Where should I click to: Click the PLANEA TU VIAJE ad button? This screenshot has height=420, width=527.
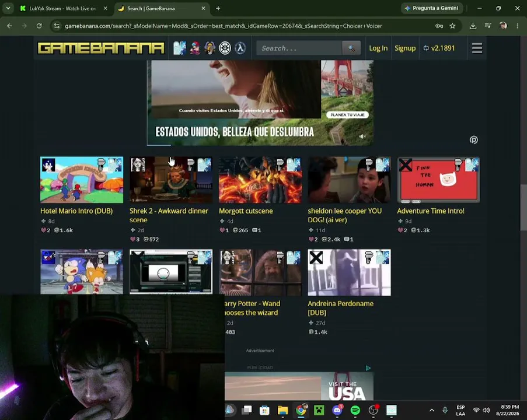[x=347, y=115]
